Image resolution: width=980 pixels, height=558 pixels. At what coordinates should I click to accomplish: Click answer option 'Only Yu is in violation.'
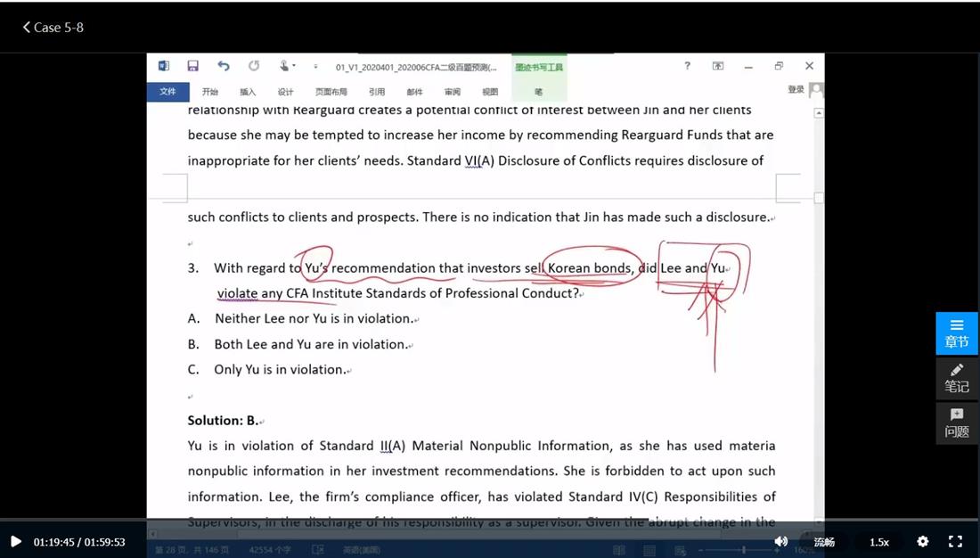[x=280, y=370]
